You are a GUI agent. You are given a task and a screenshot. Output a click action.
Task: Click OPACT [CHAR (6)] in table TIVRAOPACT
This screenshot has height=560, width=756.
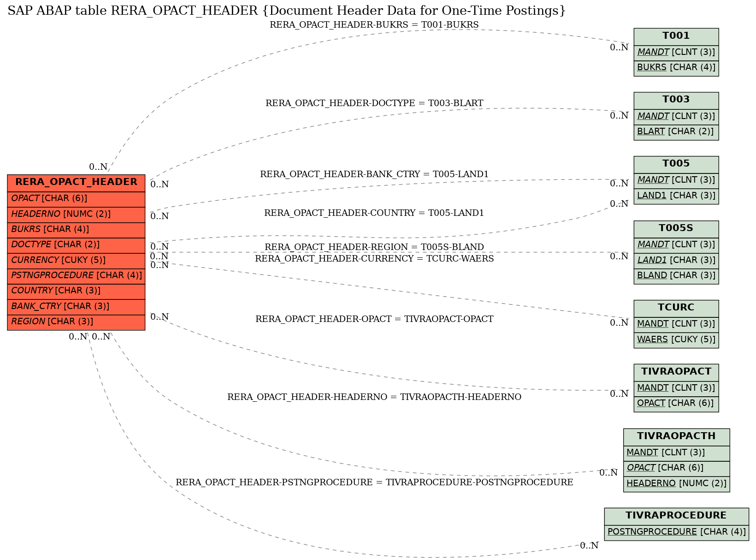[676, 404]
